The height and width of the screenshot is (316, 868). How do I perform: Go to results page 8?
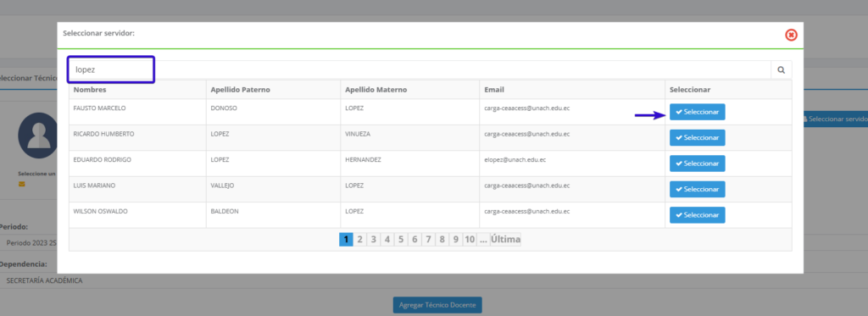click(442, 240)
